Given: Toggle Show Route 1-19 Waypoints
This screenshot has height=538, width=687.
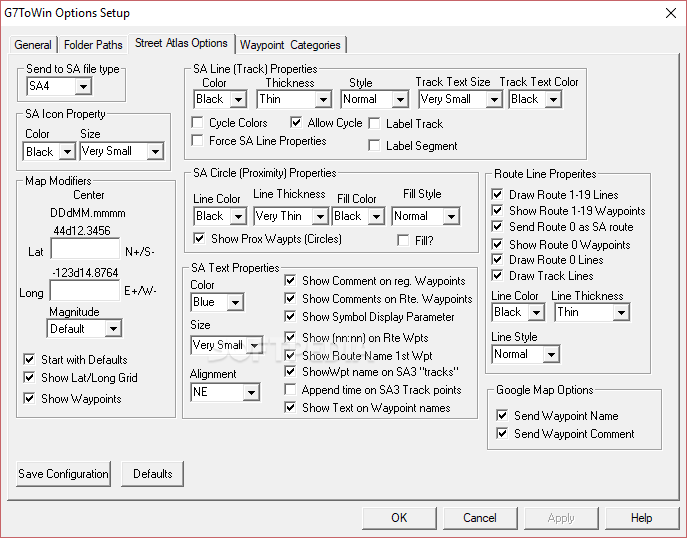Looking at the screenshot, I should pos(497,211).
